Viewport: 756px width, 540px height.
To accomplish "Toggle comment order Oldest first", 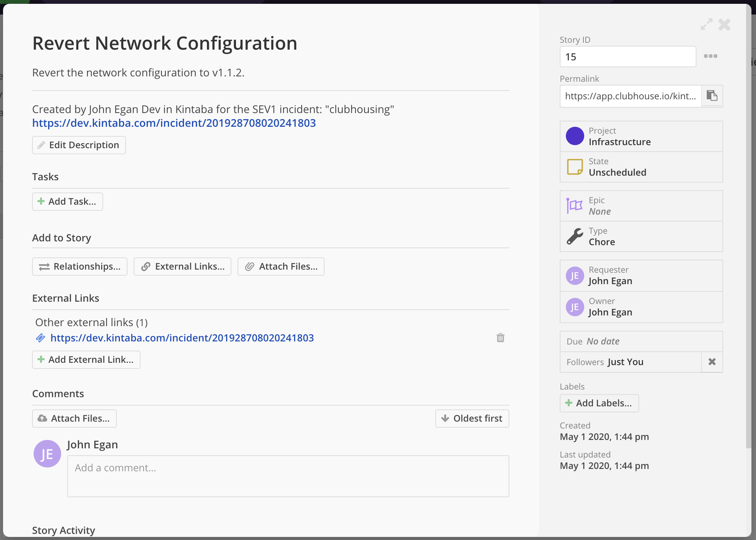I will [x=472, y=419].
